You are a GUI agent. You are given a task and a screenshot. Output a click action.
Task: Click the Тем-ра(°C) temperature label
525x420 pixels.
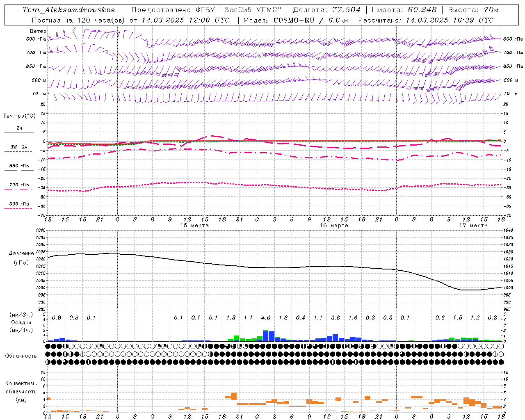[19, 116]
